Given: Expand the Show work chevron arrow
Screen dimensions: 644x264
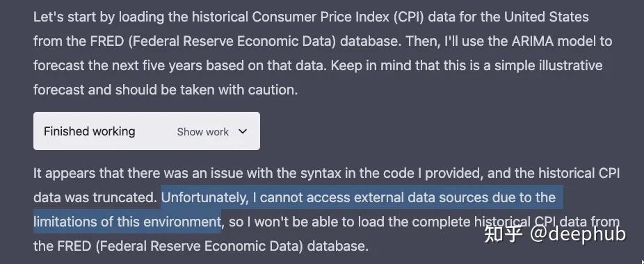Looking at the screenshot, I should pos(243,131).
